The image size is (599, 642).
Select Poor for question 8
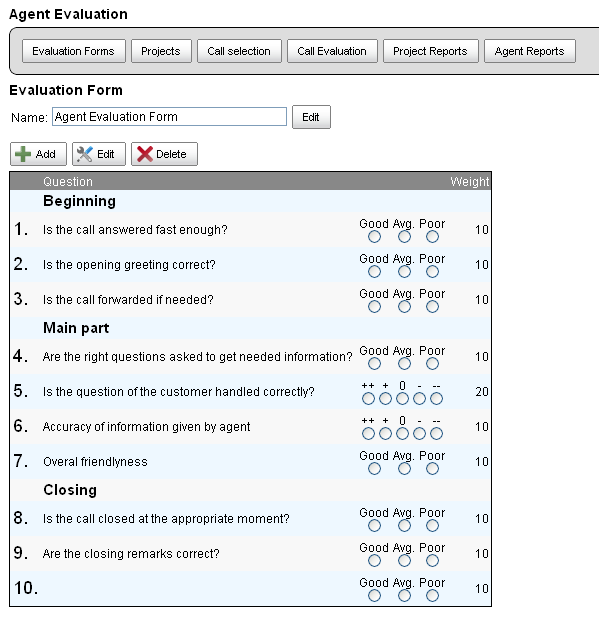[432, 526]
